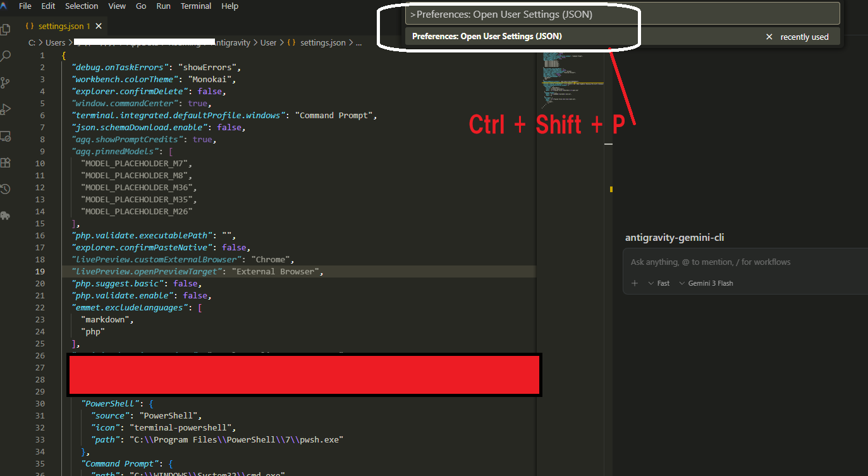The image size is (868, 476).
Task: Expand the breadcrumb ellipsis after settings.json
Action: point(358,42)
